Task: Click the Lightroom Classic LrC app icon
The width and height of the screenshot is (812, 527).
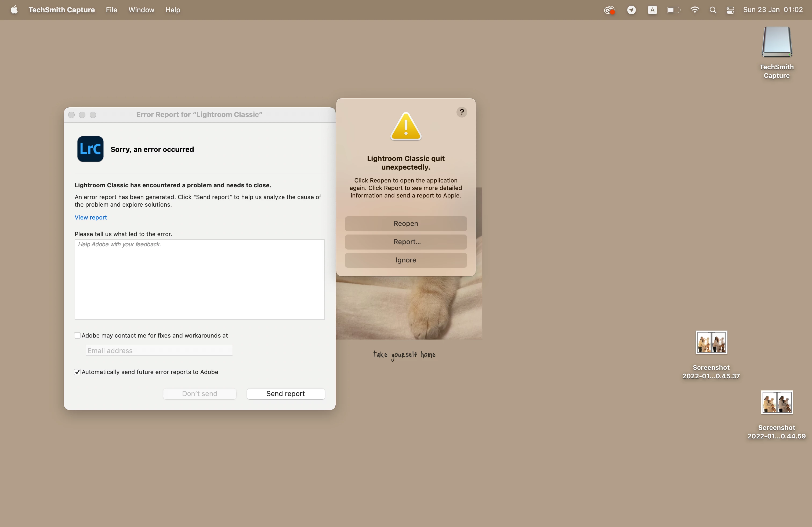Action: pos(90,149)
